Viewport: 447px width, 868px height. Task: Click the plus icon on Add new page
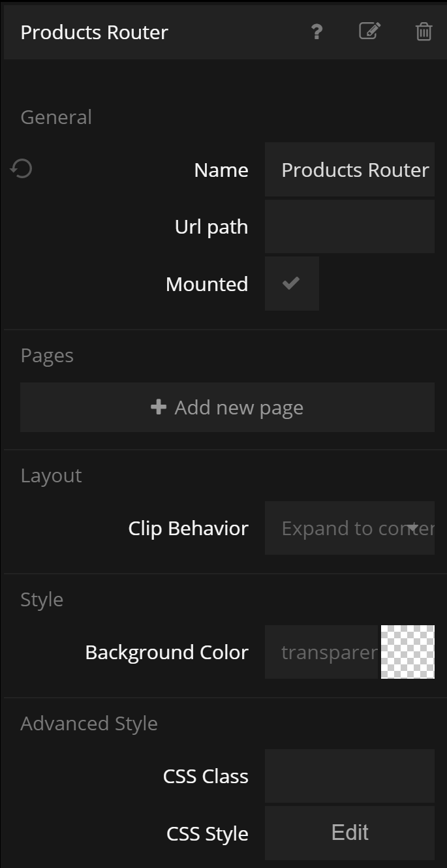click(159, 407)
